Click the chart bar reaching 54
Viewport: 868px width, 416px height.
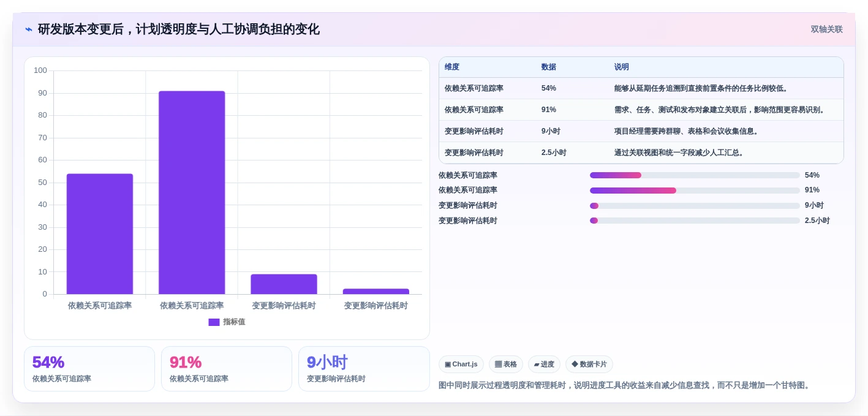(x=100, y=234)
